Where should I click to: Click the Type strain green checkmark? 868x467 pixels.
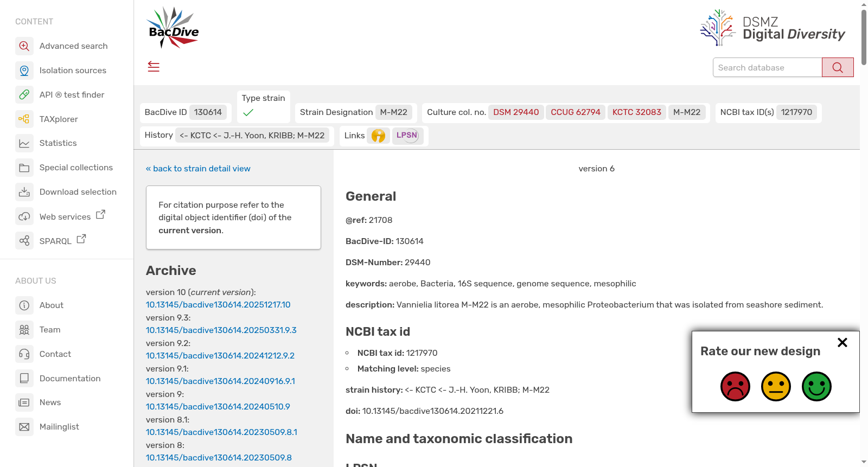pyautogui.click(x=248, y=113)
